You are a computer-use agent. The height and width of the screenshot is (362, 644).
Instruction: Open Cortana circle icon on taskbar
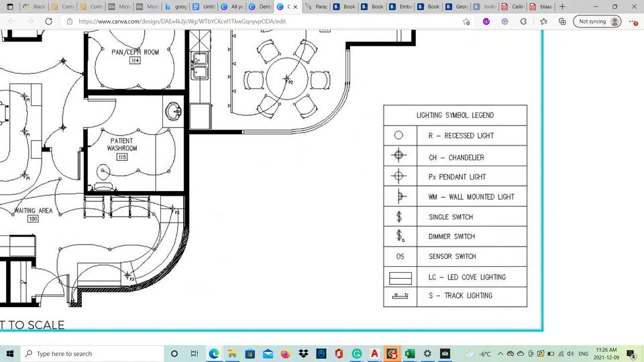point(174,353)
